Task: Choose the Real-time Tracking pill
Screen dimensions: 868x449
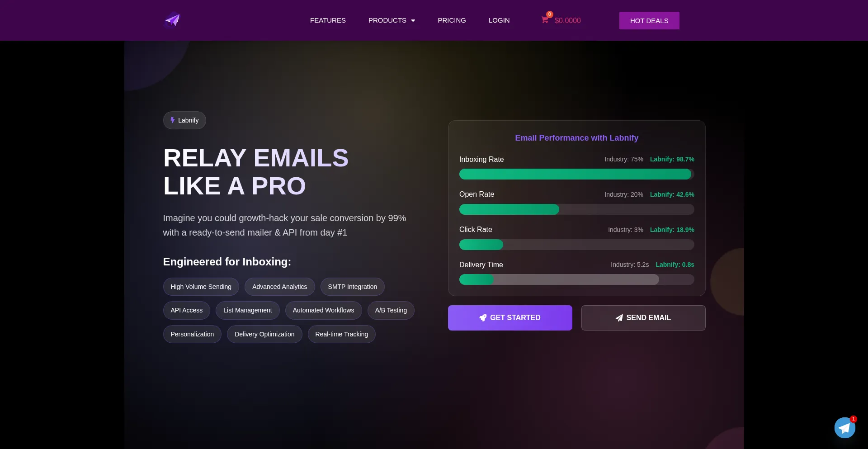Action: click(341, 334)
